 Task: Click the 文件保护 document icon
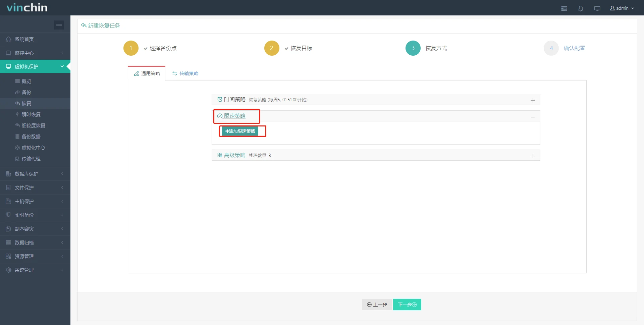(8, 187)
